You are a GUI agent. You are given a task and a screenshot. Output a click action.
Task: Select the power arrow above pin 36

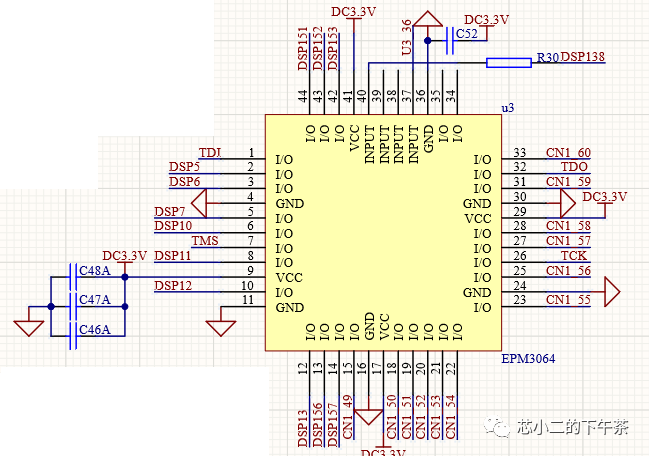pos(428,18)
